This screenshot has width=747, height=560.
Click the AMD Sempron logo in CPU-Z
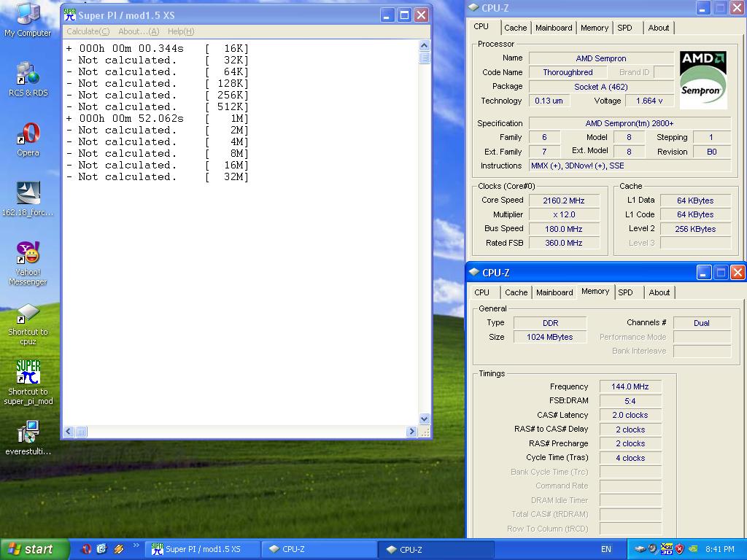pos(703,79)
